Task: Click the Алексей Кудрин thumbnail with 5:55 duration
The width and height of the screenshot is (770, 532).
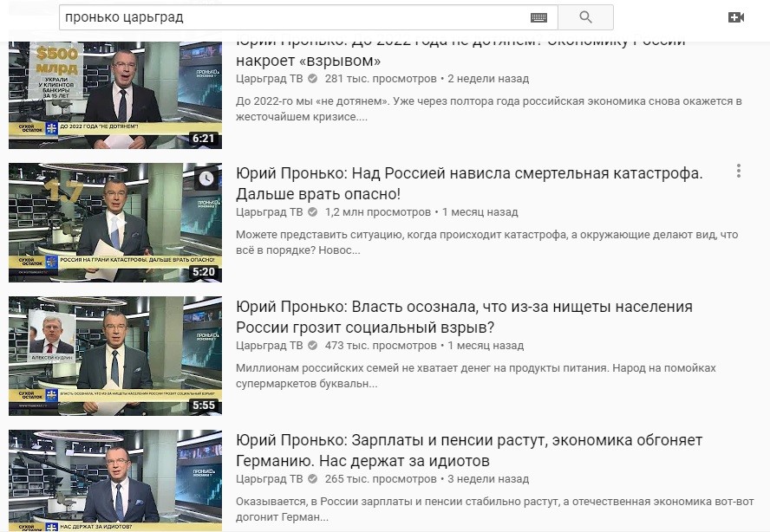Action: tap(115, 356)
